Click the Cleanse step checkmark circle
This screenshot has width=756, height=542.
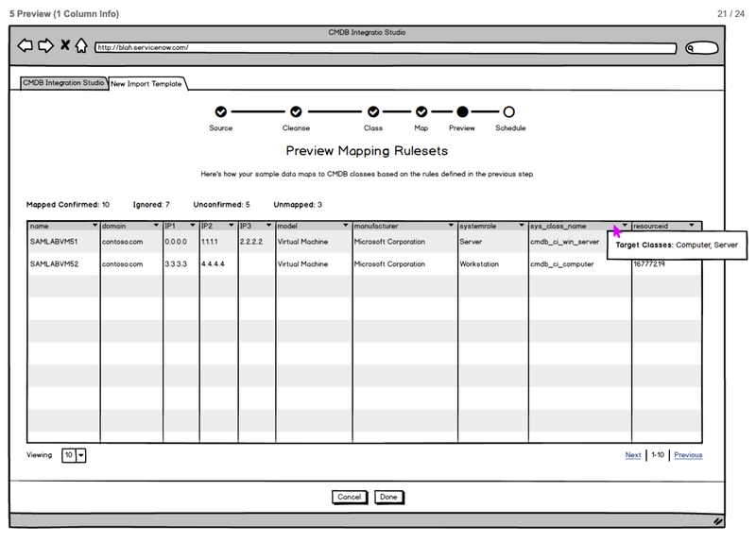pos(296,111)
